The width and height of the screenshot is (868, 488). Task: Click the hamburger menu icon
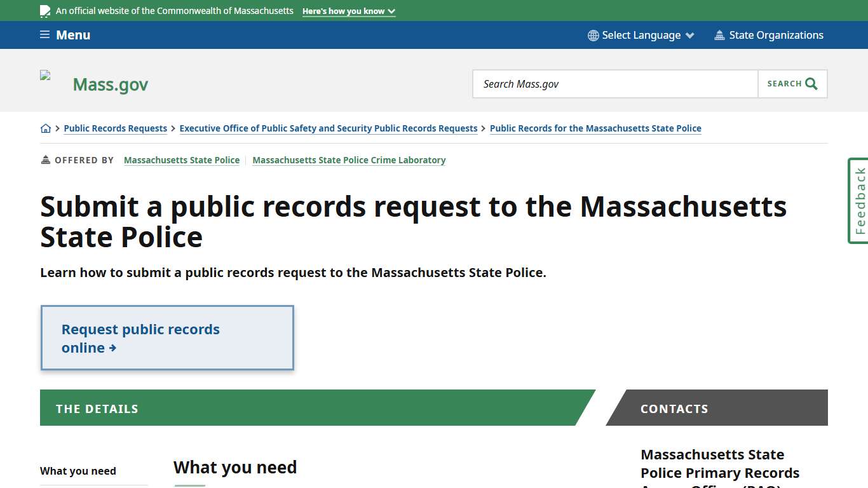pos(44,34)
